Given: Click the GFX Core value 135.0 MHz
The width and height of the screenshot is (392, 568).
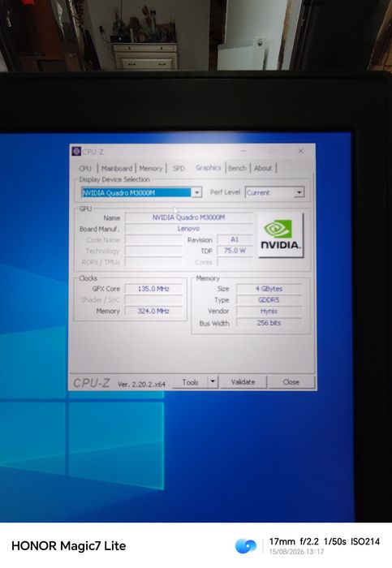Looking at the screenshot, I should coord(153,289).
